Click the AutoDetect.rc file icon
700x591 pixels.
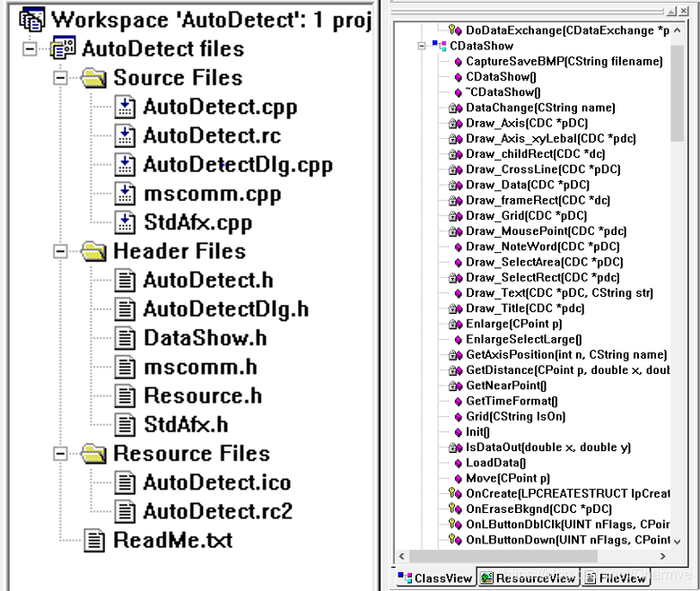125,136
